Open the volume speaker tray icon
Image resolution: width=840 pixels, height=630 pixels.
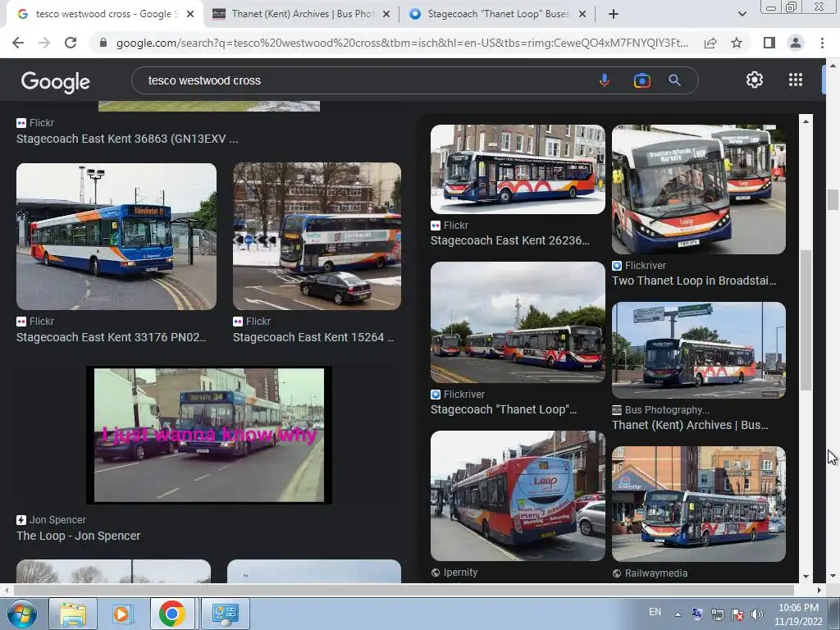[x=757, y=614]
